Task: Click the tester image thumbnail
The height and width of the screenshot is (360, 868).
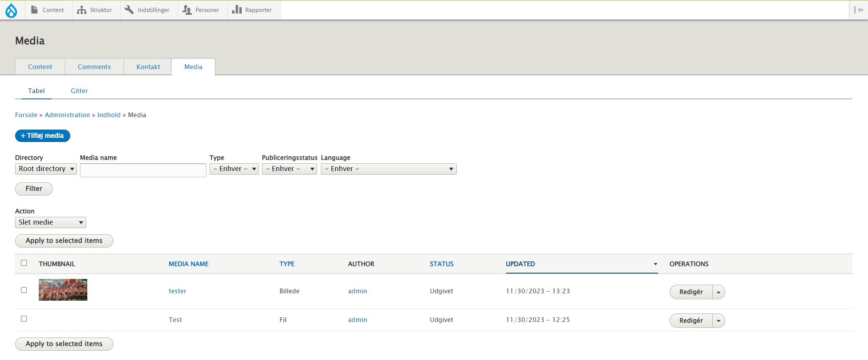Action: pos(63,290)
